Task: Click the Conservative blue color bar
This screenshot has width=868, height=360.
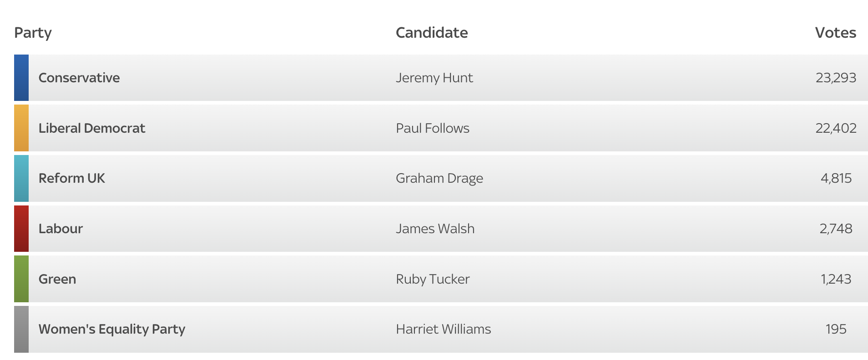Action: tap(21, 78)
